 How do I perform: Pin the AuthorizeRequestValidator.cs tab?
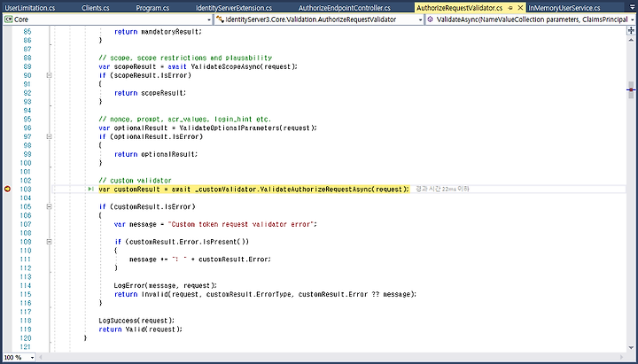510,8
